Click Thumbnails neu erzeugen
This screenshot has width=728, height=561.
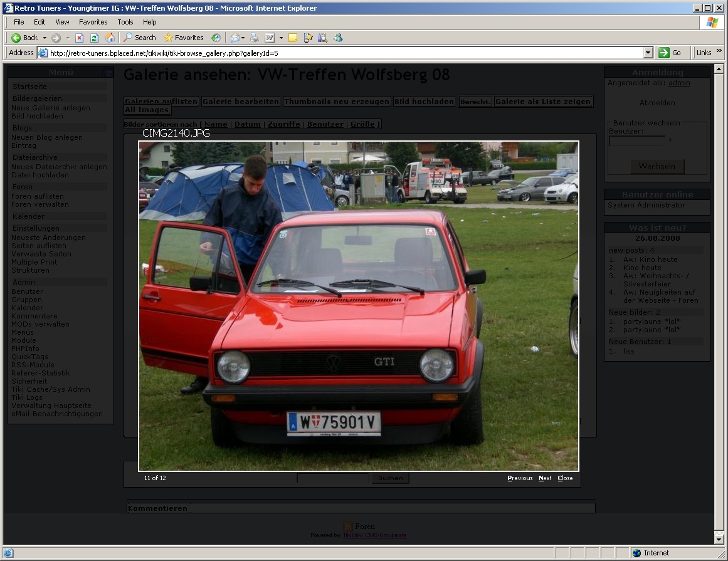tap(337, 101)
